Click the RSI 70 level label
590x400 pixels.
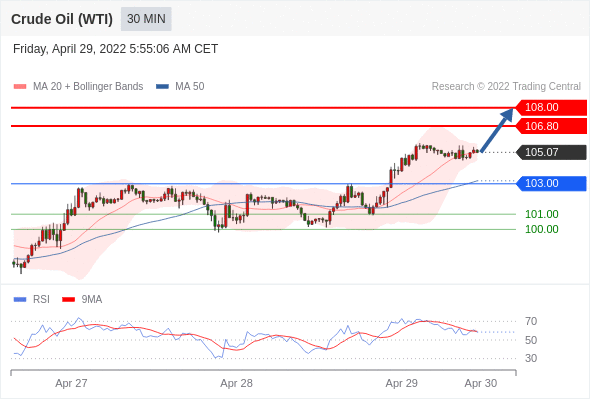pos(531,321)
